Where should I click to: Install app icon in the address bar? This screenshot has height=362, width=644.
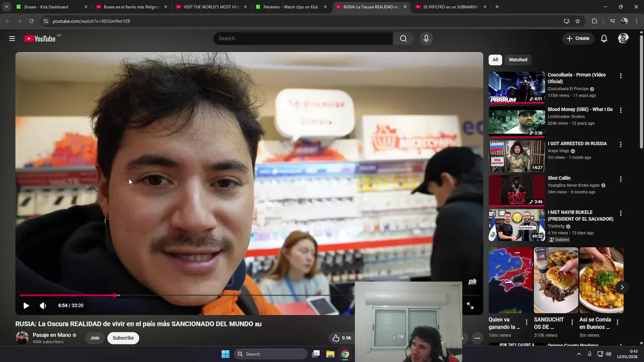pos(567,21)
